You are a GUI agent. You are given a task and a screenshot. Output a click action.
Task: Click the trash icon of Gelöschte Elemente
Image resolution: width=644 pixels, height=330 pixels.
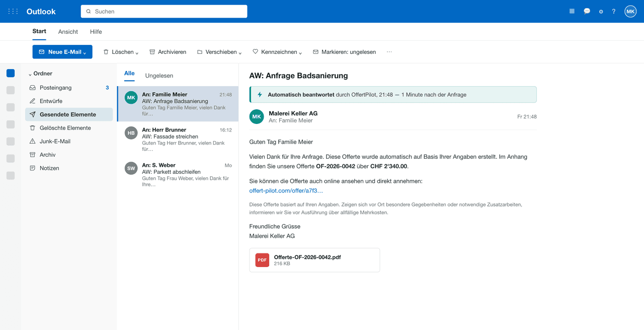tap(32, 128)
